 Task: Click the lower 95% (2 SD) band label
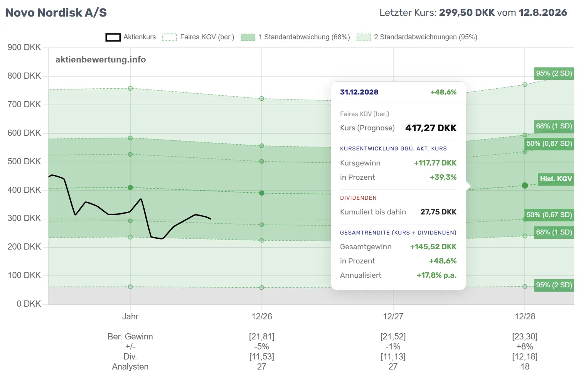tap(554, 285)
